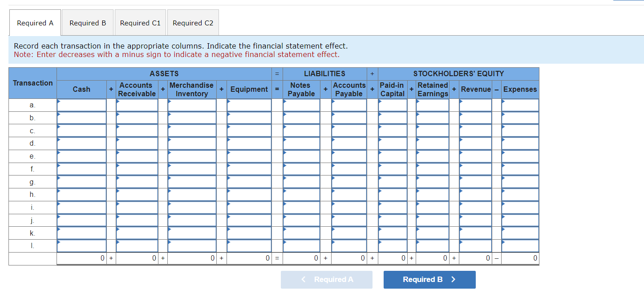The width and height of the screenshot is (644, 302).
Task: Click the Cash cell for transaction a
Action: pyautogui.click(x=81, y=105)
